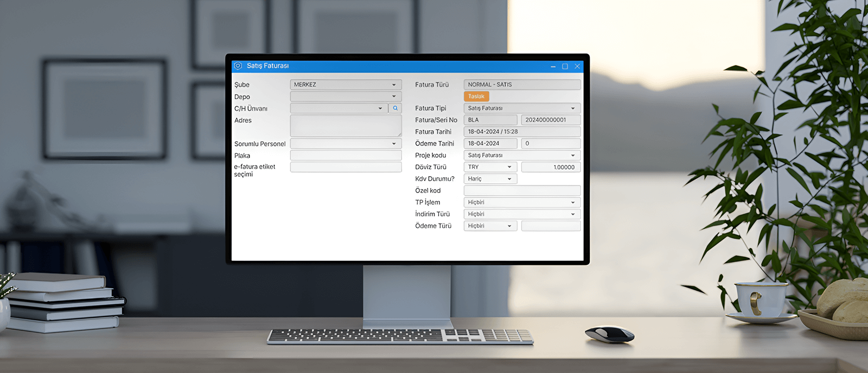
Task: Click the empty field beside Ödeme Türü
Action: point(551,226)
